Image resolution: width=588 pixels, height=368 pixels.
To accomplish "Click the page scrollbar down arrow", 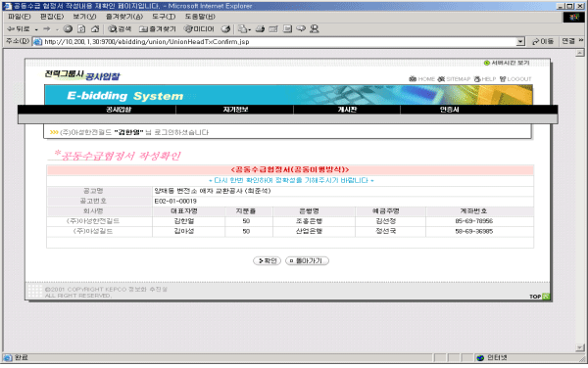I will coord(580,348).
